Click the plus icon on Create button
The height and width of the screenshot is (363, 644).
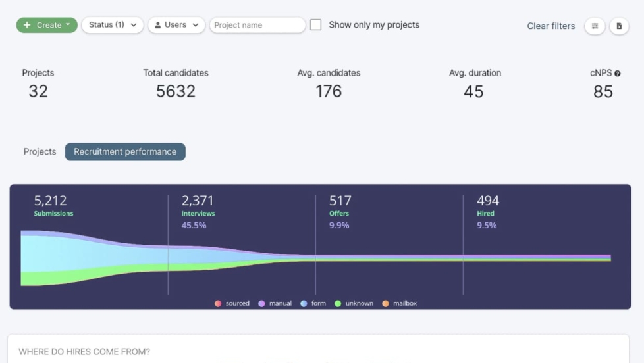(27, 25)
